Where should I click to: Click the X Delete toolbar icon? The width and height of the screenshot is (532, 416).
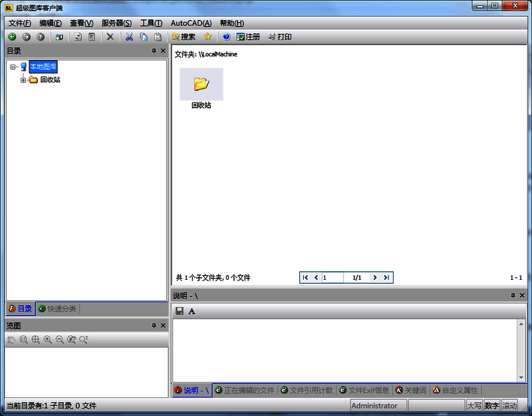tap(110, 37)
